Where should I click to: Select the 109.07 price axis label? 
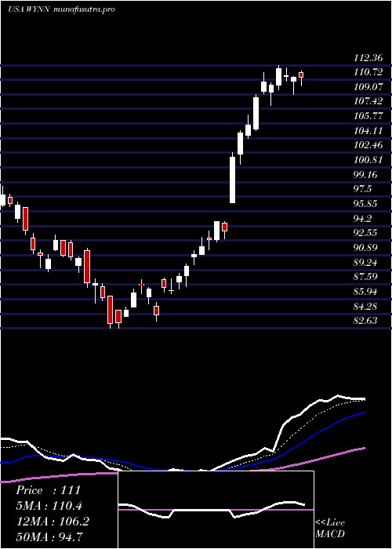[368, 87]
